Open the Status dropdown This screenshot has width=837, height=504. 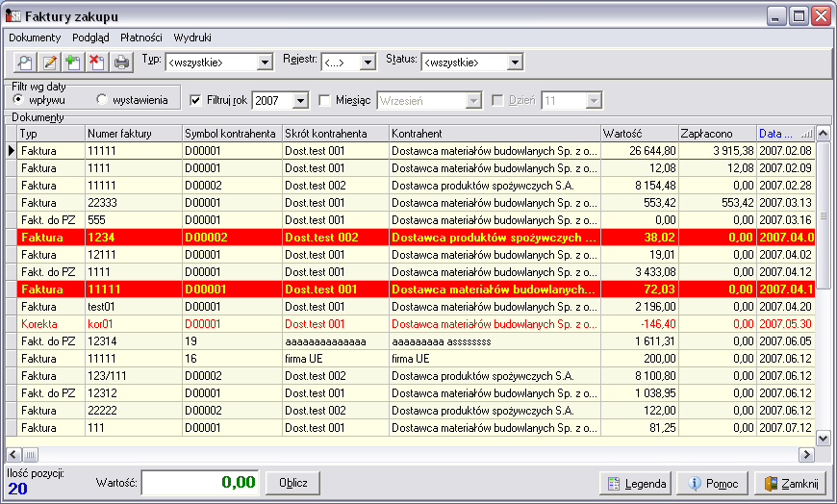(x=515, y=63)
